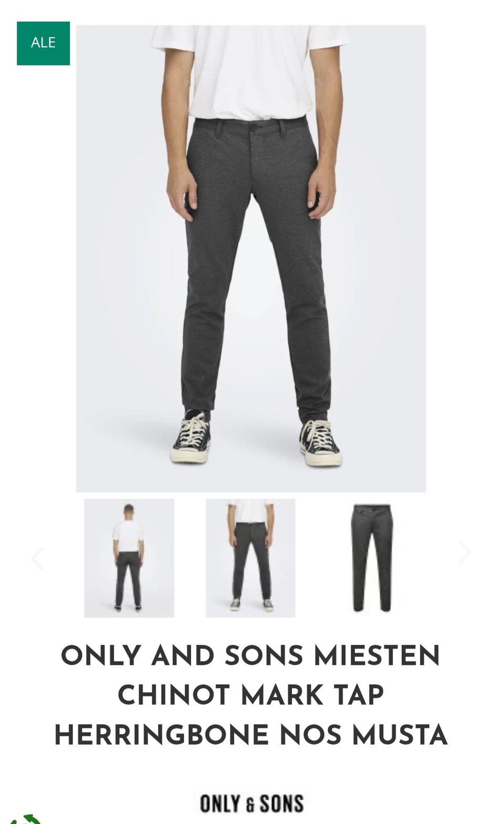504x824 pixels.
Task: Open the main chinos product photo
Action: pos(251,259)
